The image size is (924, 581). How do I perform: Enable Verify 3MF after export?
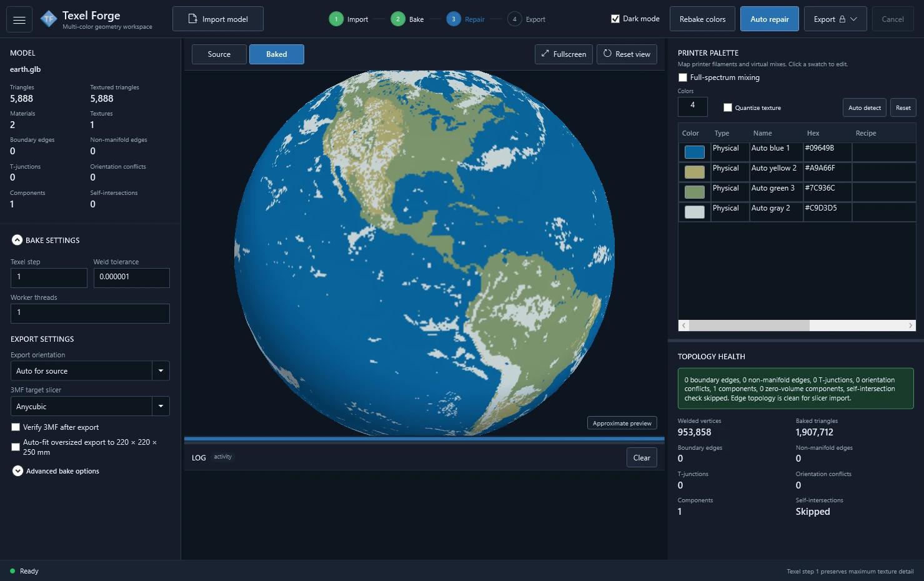pos(16,427)
